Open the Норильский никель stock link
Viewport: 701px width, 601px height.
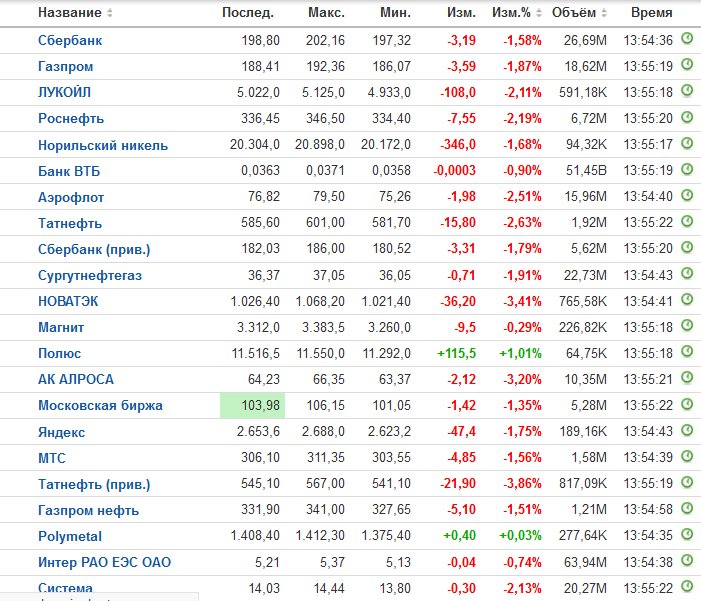[103, 145]
